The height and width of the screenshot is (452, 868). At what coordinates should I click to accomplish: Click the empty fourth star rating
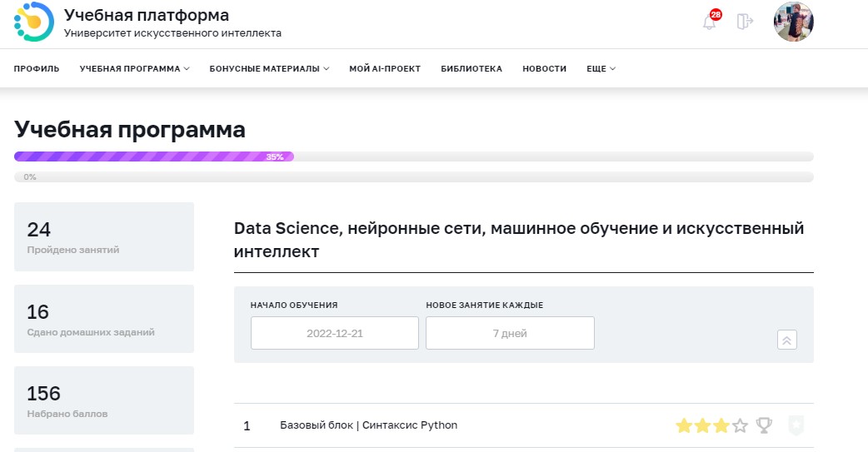pos(740,426)
